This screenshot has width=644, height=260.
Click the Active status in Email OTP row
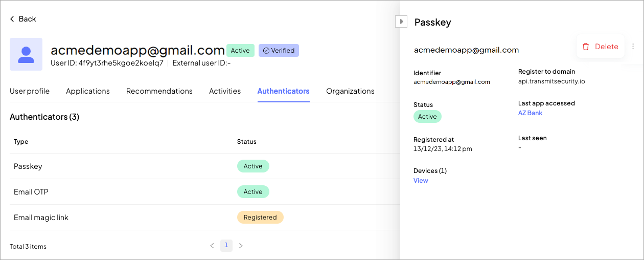point(253,192)
